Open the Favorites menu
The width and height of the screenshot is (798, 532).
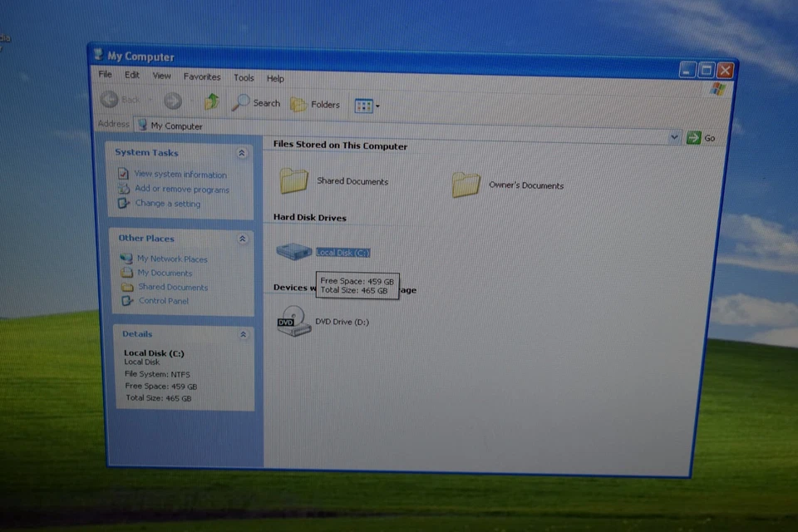pos(201,76)
